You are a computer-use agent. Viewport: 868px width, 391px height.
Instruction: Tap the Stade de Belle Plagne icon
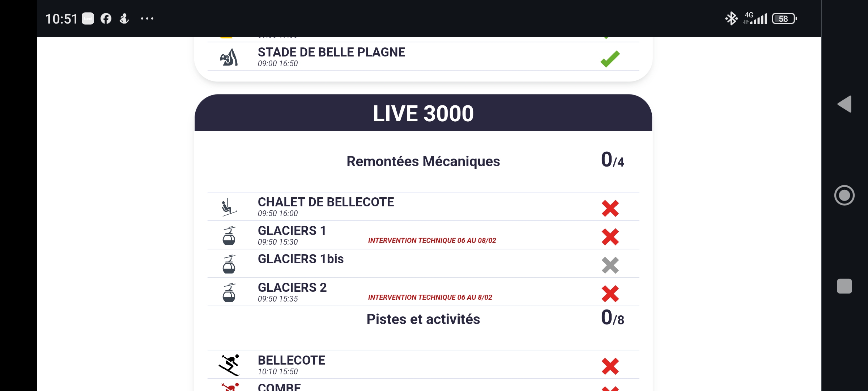(x=229, y=58)
